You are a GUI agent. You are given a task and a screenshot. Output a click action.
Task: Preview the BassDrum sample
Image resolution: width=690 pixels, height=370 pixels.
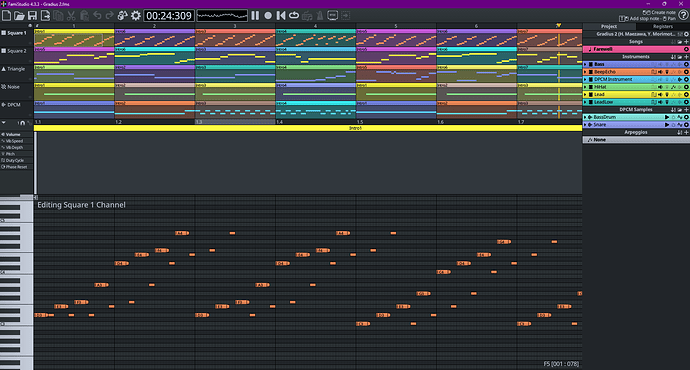pyautogui.click(x=667, y=117)
